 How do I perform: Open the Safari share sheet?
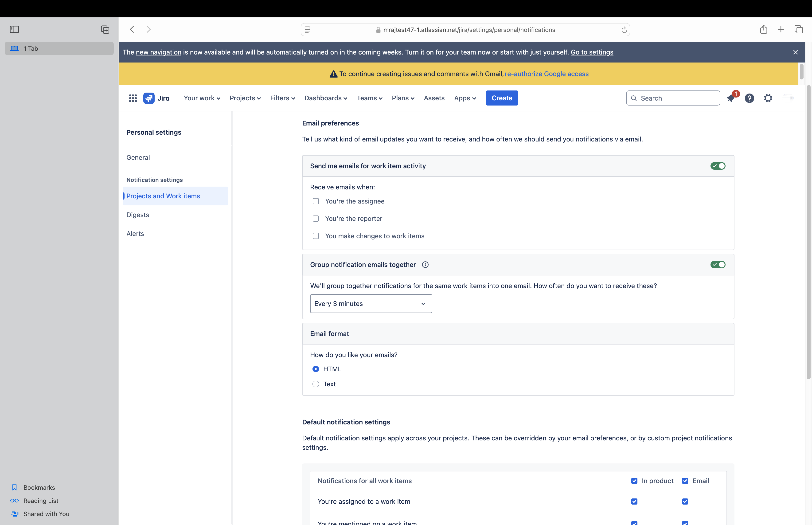pyautogui.click(x=763, y=29)
